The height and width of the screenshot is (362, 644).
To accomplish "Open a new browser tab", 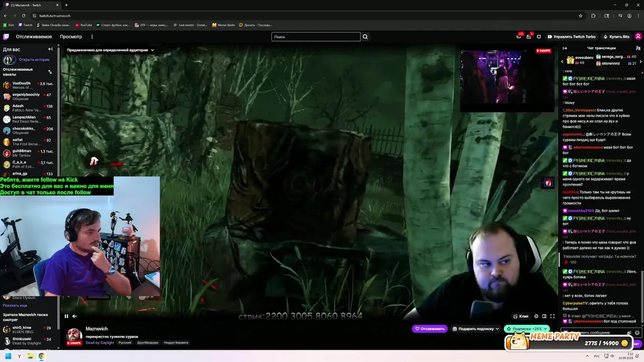I will tap(66, 5).
